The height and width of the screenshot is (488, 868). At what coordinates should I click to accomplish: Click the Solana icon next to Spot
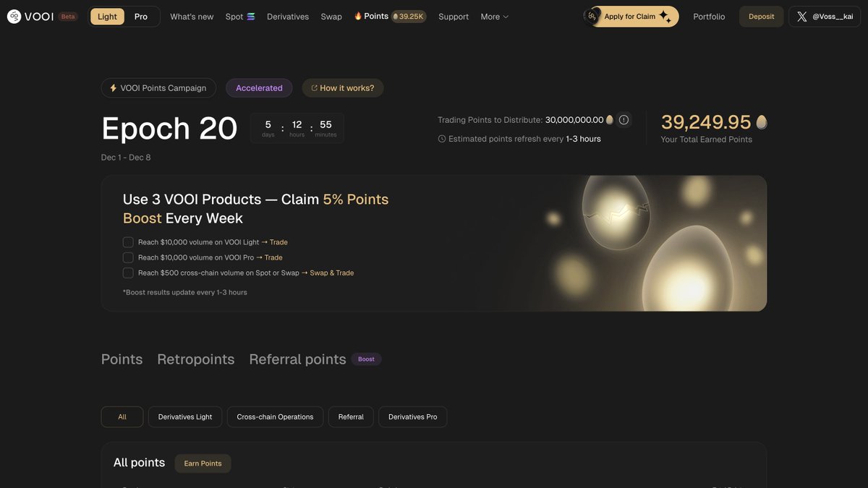click(251, 17)
